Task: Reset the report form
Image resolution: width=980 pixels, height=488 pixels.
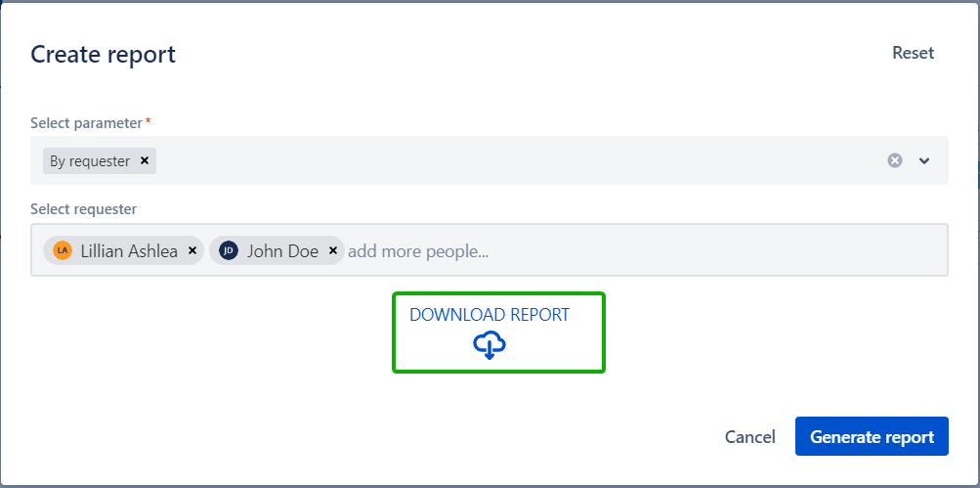Action: click(913, 53)
